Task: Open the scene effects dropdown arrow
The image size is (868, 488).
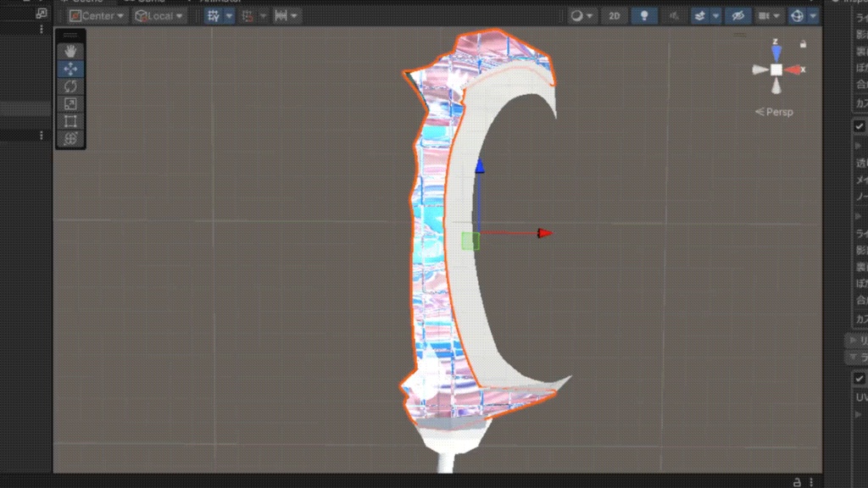Action: (715, 16)
